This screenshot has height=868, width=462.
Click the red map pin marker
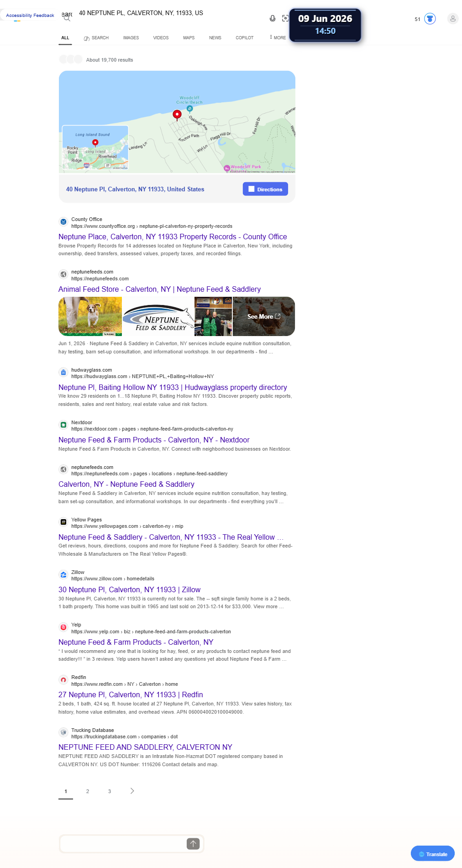(x=177, y=115)
